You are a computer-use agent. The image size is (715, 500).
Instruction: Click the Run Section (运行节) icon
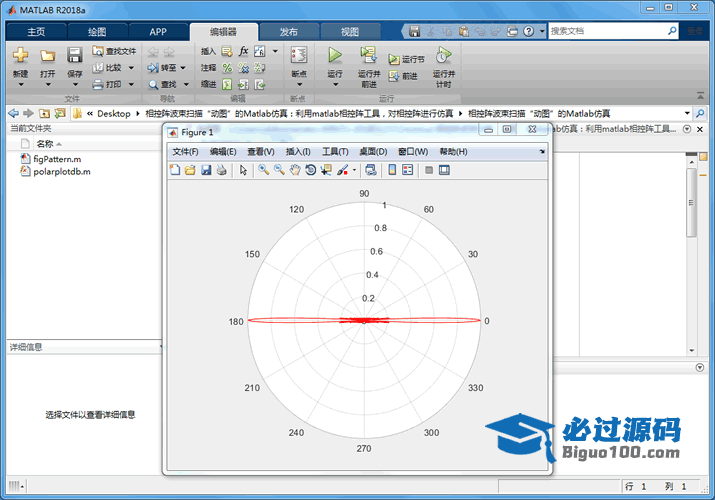tap(394, 59)
